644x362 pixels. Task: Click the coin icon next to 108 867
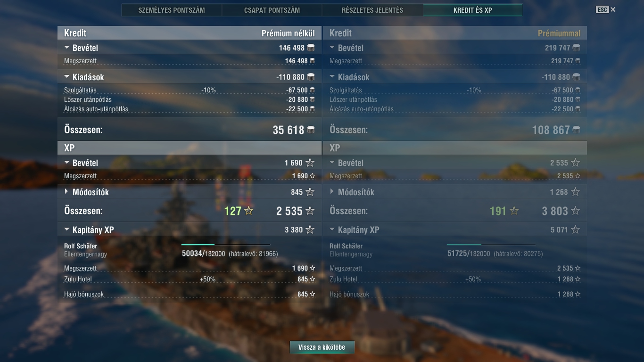(x=576, y=130)
